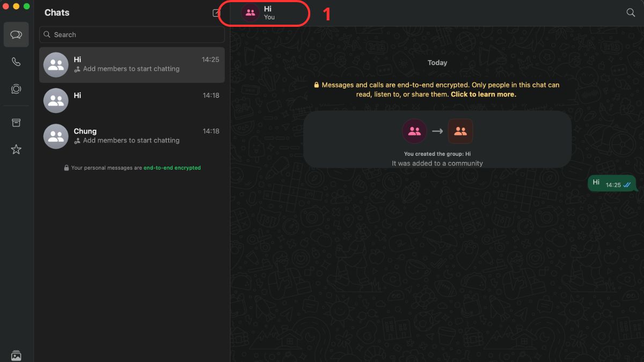
Task: Start a new chat with compose icon
Action: [216, 13]
